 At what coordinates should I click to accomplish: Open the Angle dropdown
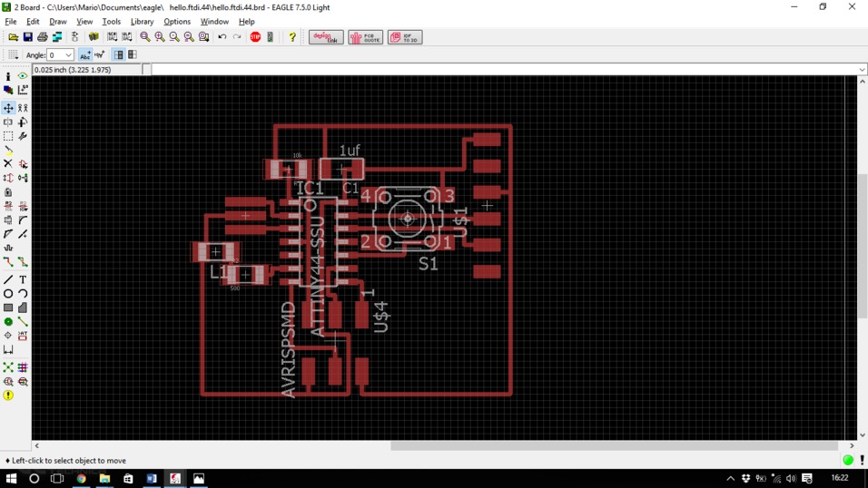[68, 55]
